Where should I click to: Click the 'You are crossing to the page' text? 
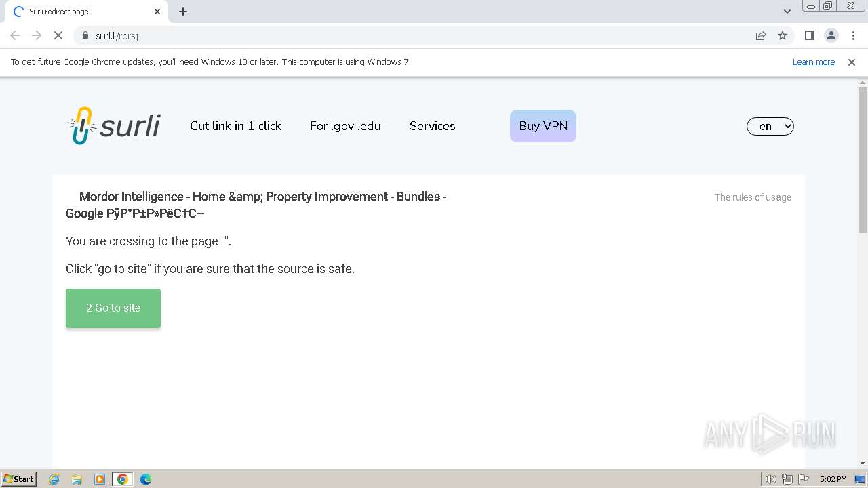149,241
